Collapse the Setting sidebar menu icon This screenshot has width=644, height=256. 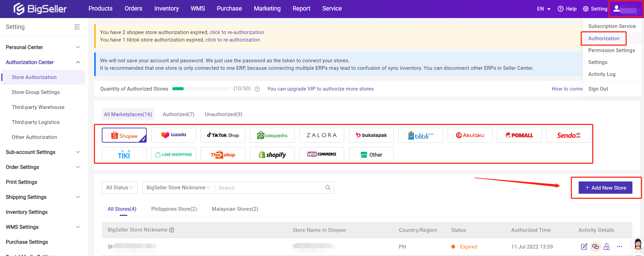pos(77,27)
